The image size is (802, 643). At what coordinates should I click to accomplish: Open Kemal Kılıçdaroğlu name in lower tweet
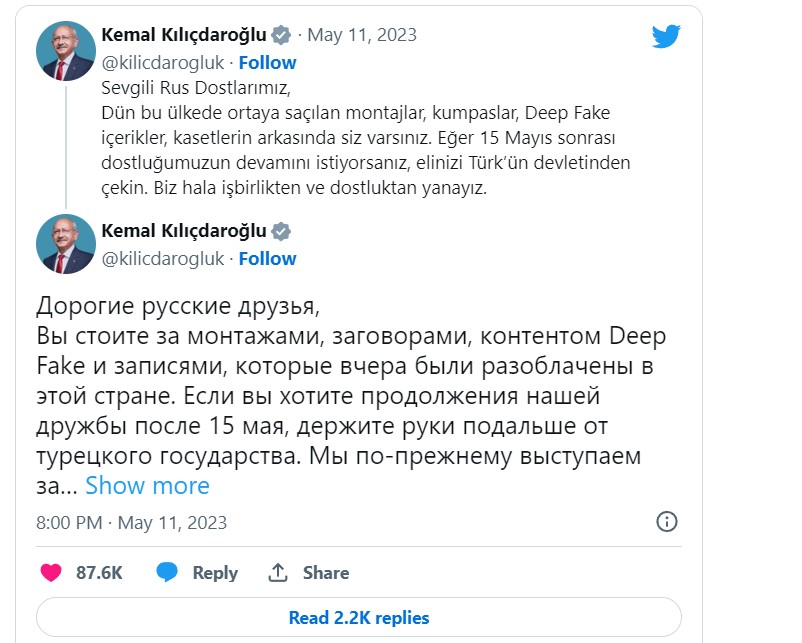tap(185, 232)
